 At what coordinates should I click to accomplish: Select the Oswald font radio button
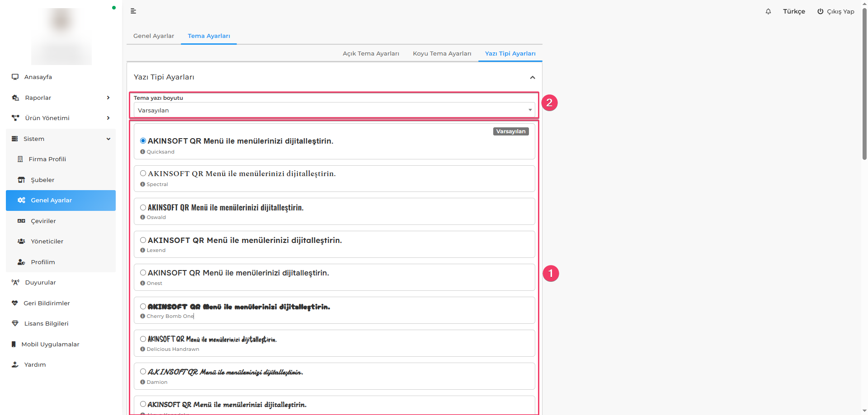[x=143, y=208]
